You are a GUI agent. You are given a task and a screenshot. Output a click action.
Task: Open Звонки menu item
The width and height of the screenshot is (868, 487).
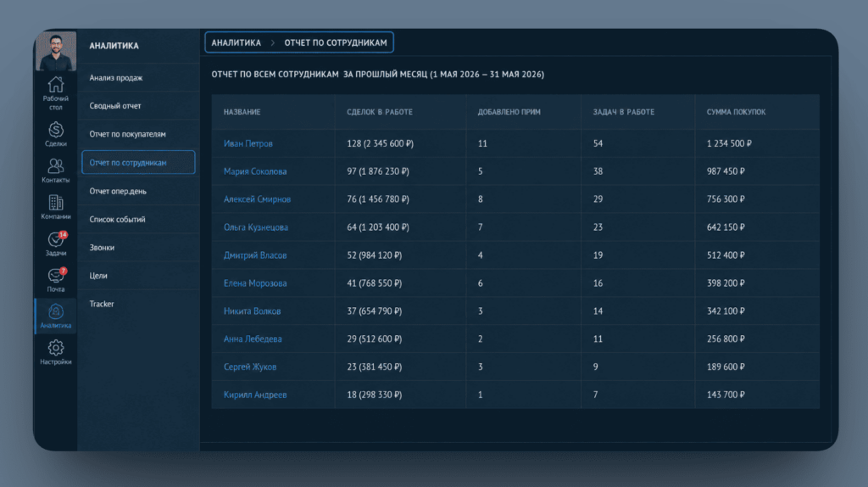pos(138,248)
